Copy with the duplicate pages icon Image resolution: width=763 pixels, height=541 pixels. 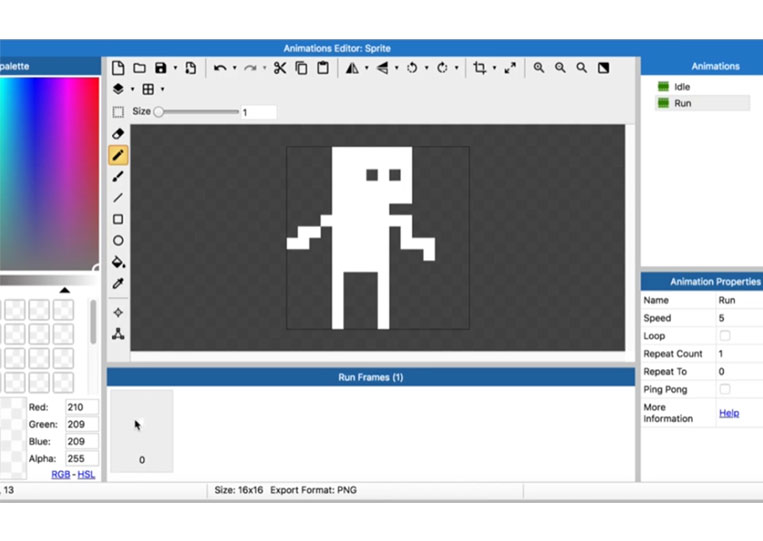tap(302, 68)
